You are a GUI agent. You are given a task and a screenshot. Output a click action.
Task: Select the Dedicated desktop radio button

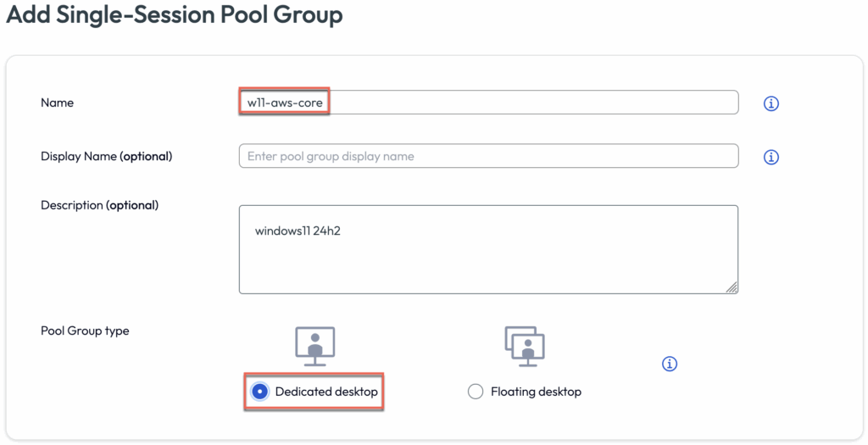[260, 392]
